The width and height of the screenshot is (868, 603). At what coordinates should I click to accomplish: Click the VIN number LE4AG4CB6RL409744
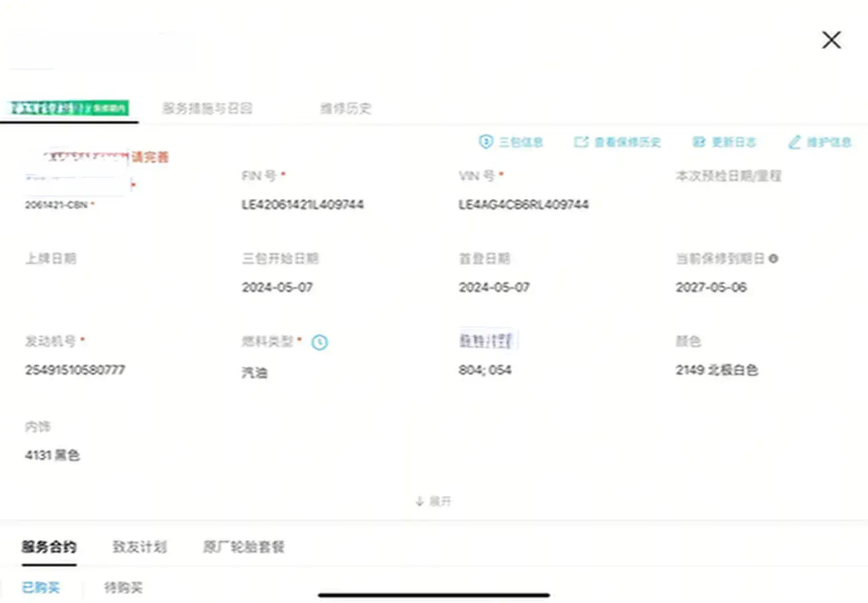coord(523,205)
